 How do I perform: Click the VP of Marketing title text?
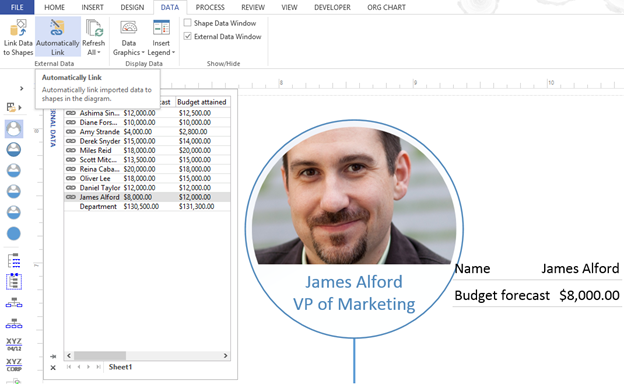354,304
